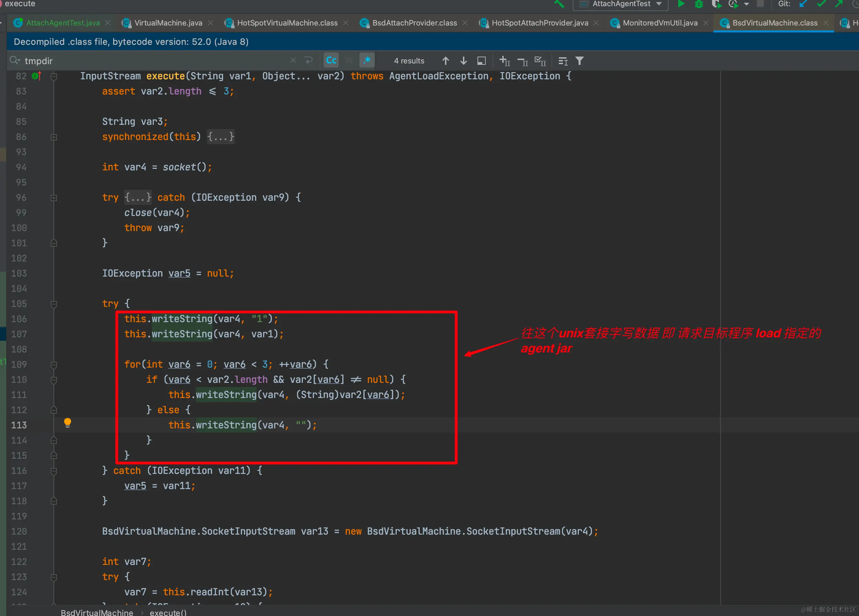Switch to BsdAttachProvider.class tab
Image resolution: width=859 pixels, height=616 pixels.
point(414,23)
